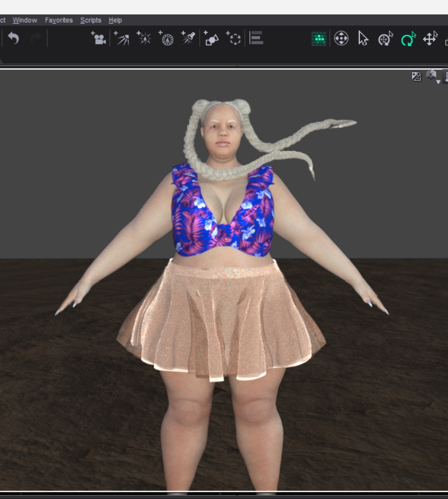Create a new primitive object
Screen dimensions: 448x499
211,38
